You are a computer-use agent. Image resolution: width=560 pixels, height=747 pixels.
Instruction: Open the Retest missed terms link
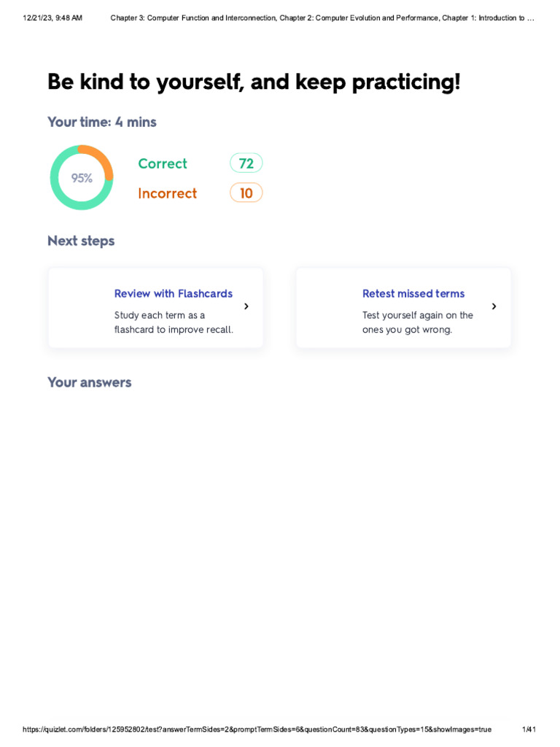tap(413, 293)
